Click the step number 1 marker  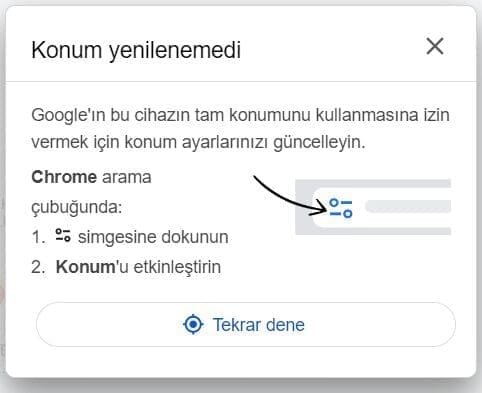38,237
